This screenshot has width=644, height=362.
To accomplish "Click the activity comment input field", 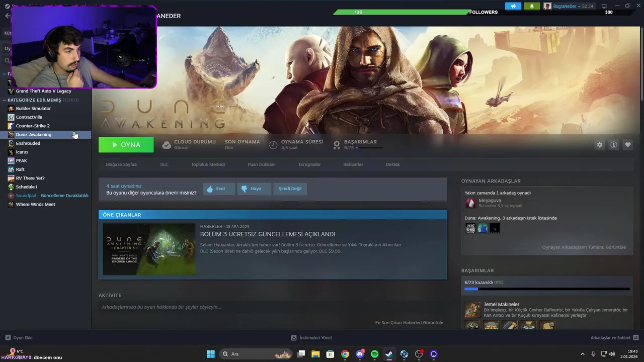I will (x=273, y=307).
